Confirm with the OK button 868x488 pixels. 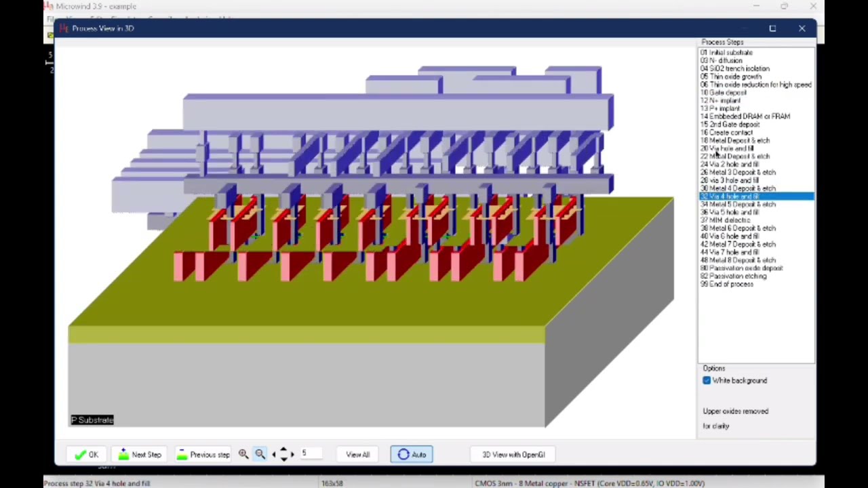point(86,455)
